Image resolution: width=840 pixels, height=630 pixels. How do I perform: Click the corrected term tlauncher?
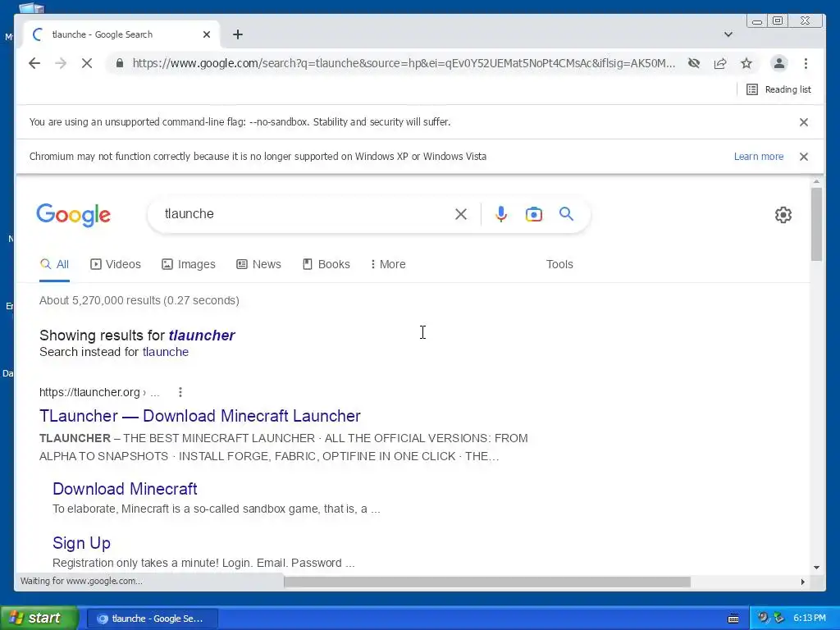tap(202, 336)
